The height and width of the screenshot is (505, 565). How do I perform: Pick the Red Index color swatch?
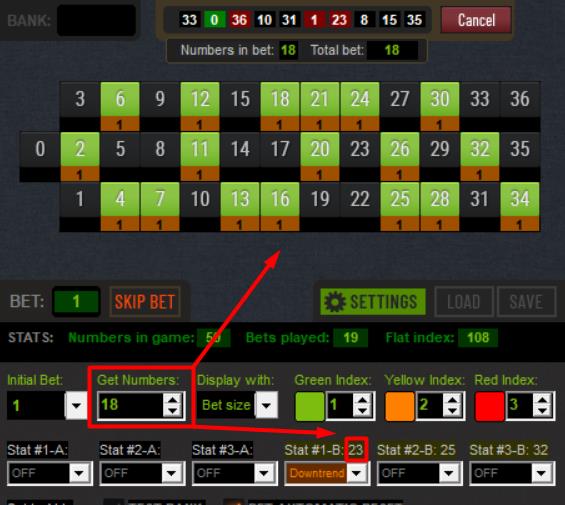coord(489,406)
